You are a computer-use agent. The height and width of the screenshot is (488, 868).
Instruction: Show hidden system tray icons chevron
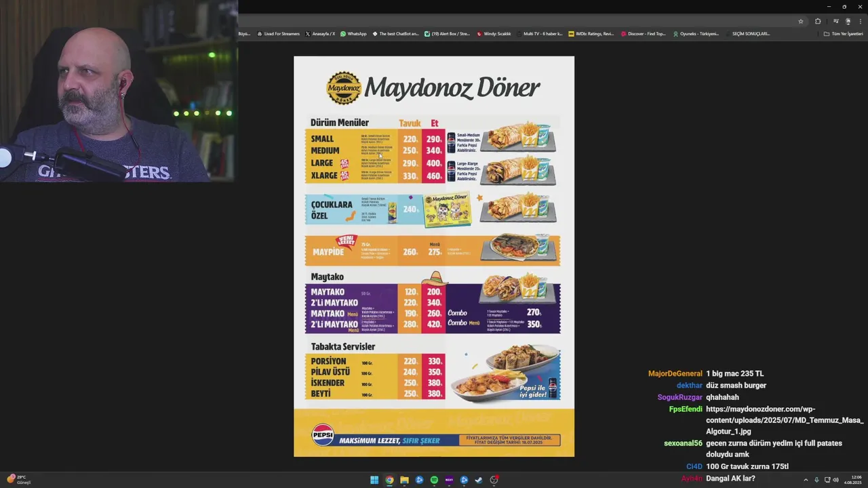click(x=806, y=480)
